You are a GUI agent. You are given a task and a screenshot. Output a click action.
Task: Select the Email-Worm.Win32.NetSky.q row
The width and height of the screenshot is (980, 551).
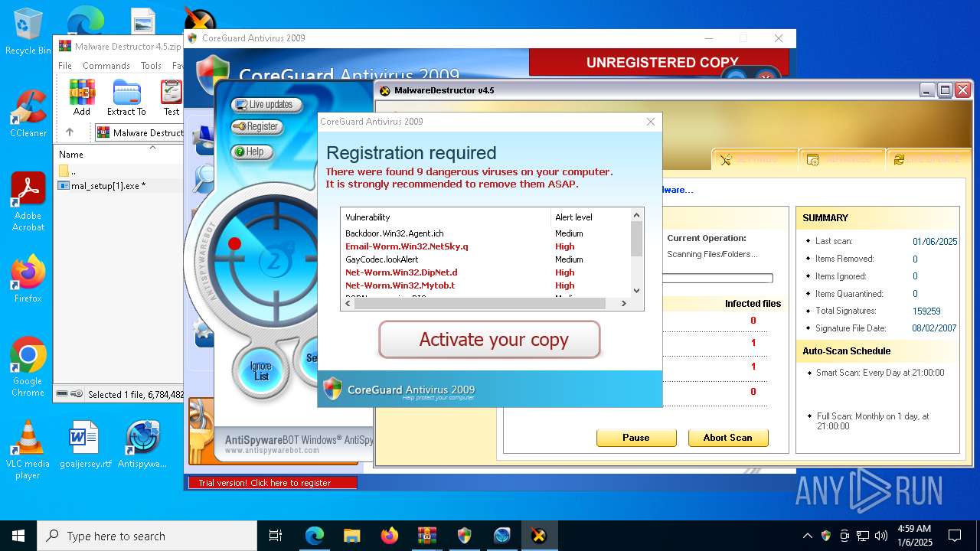(485, 246)
